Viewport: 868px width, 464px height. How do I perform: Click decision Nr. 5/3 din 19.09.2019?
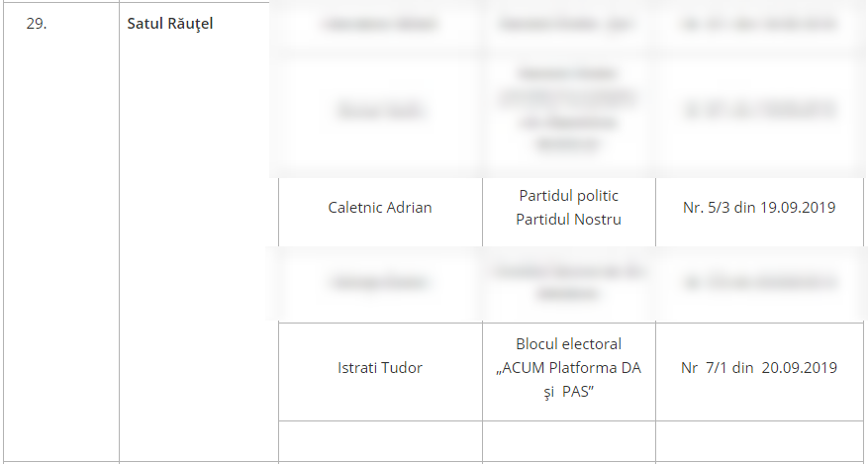click(759, 208)
